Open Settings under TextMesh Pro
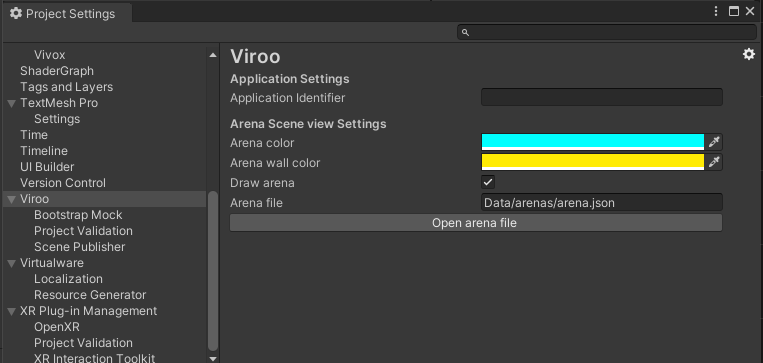 coord(57,119)
